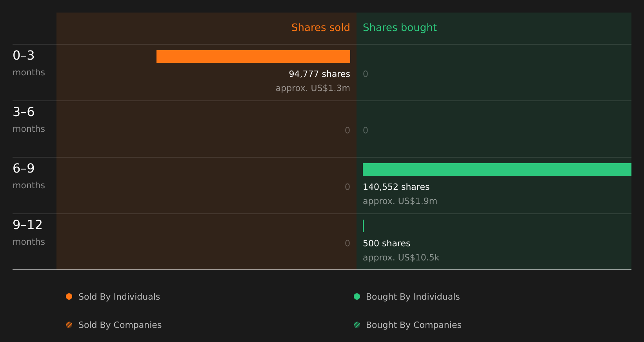Click the sold zero in 3–6 months row
The image size is (644, 342).
347,131
